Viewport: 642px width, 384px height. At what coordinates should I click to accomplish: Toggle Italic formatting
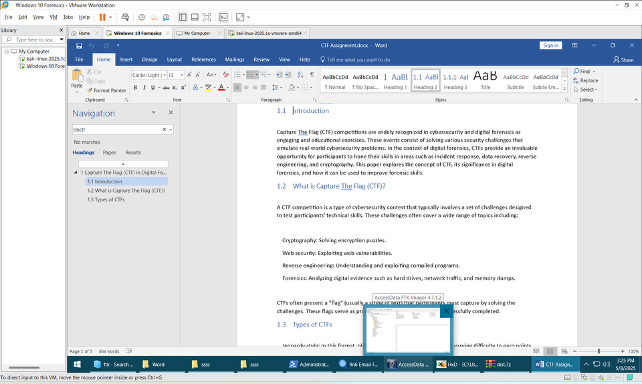pos(144,88)
